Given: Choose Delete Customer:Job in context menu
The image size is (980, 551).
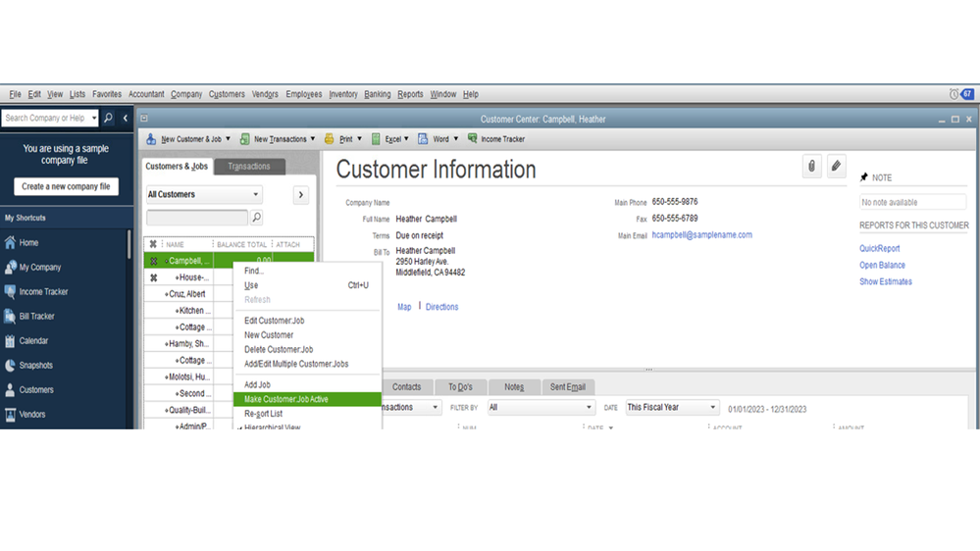Looking at the screenshot, I should click(x=279, y=349).
